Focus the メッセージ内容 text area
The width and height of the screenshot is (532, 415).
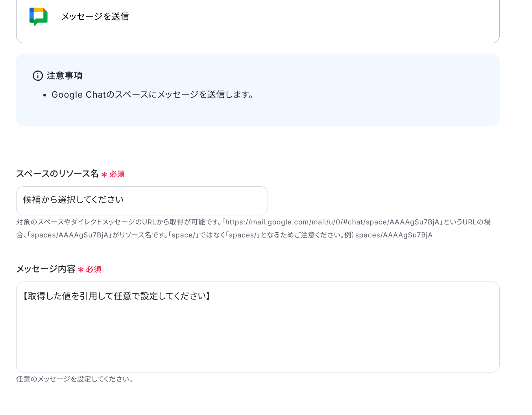pyautogui.click(x=258, y=327)
